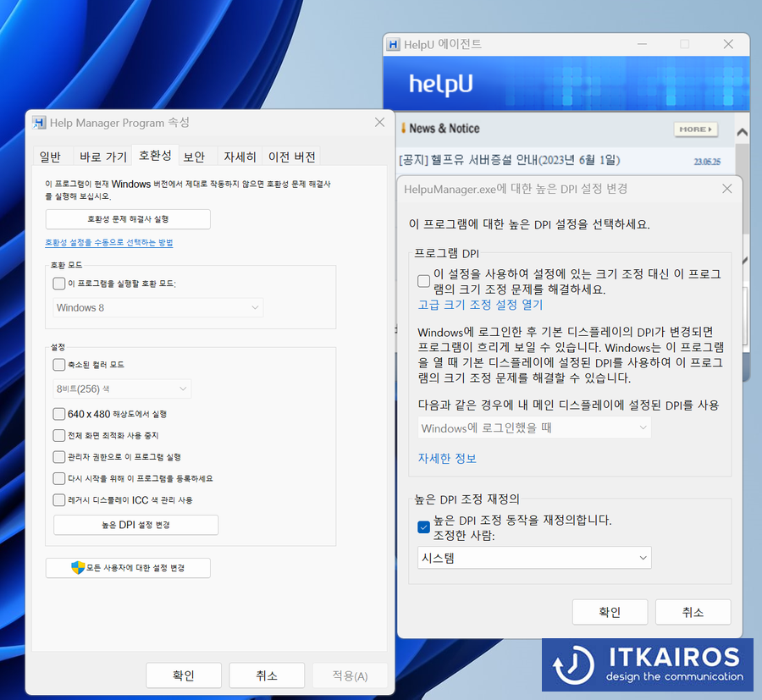Viewport: 762px width, 700px height.
Task: Click the HelpU agent window title icon
Action: point(393,44)
